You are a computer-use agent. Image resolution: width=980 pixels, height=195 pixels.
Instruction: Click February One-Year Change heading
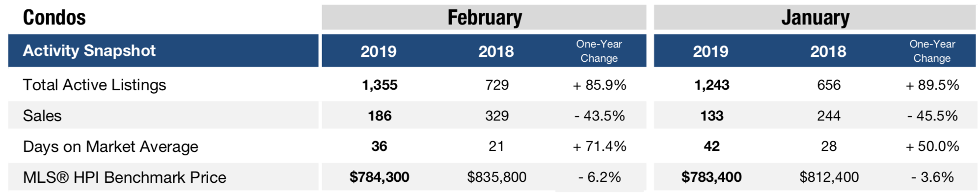click(599, 51)
